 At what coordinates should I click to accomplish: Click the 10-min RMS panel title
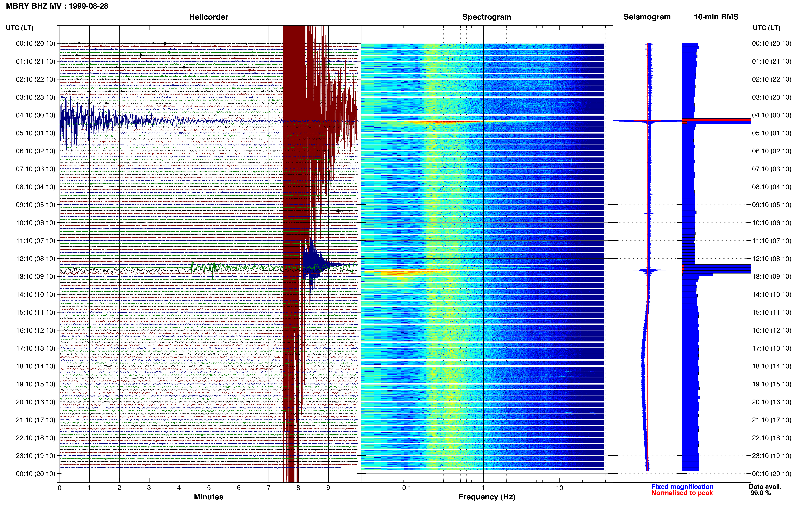coord(716,17)
